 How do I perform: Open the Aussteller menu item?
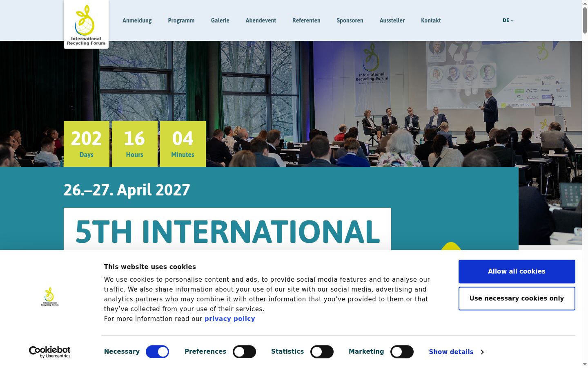pos(392,20)
